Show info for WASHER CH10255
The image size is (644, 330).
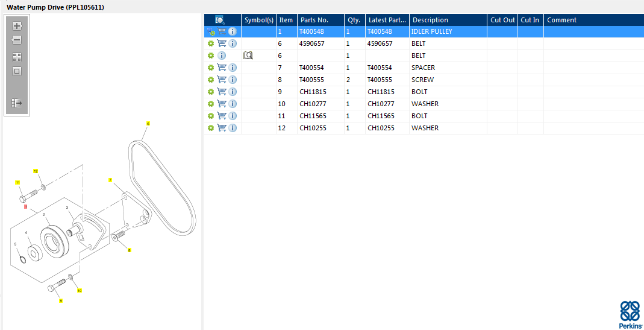(x=233, y=128)
